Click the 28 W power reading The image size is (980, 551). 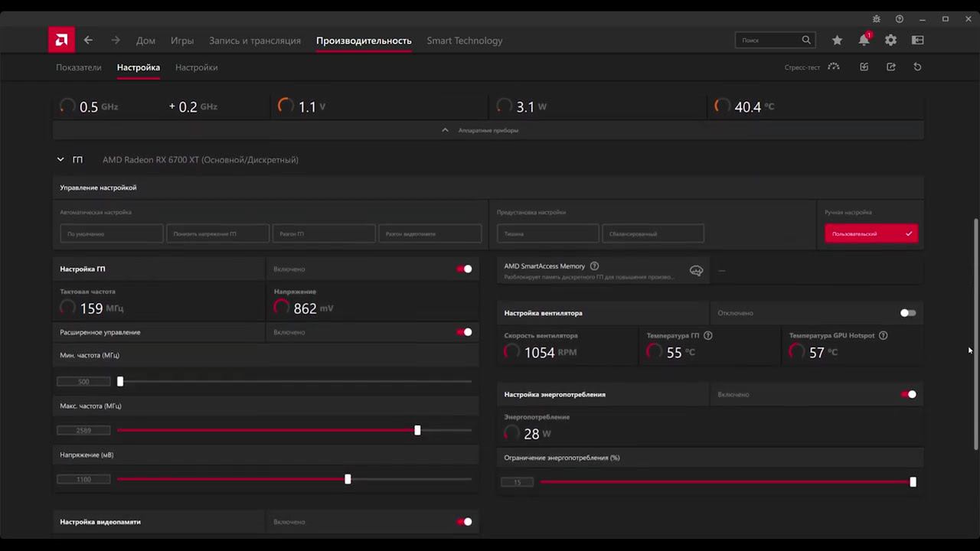pos(537,434)
